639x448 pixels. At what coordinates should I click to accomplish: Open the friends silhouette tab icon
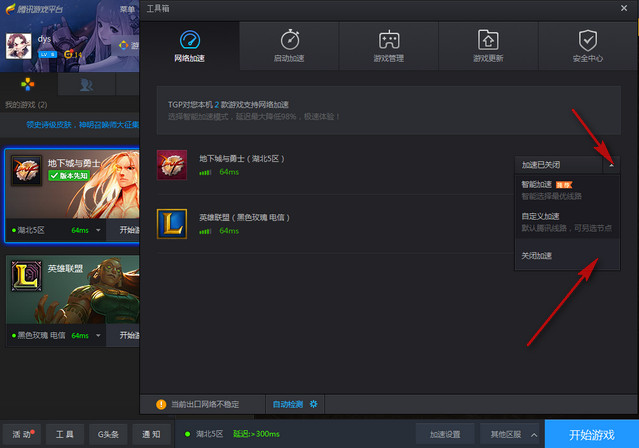point(88,85)
